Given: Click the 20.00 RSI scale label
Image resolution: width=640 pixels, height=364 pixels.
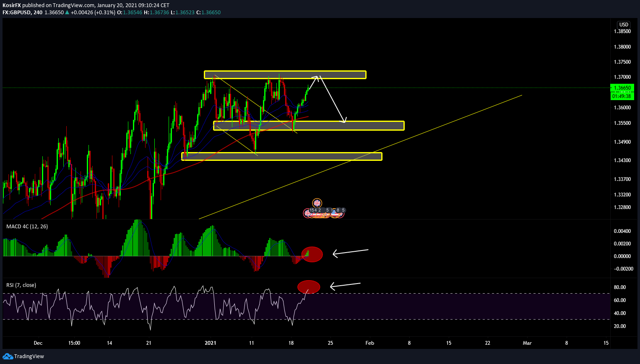Looking at the screenshot, I should [620, 326].
